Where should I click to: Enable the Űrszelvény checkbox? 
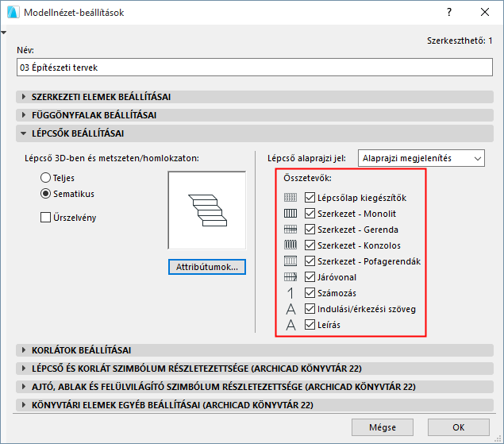click(46, 217)
